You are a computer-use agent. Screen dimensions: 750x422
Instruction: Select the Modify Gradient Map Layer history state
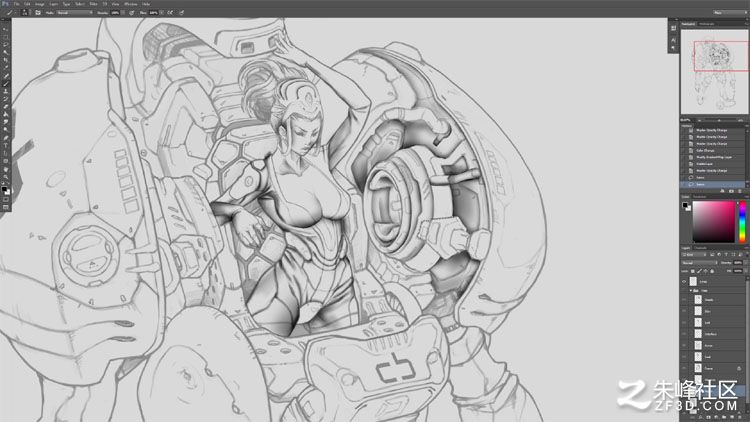click(713, 157)
